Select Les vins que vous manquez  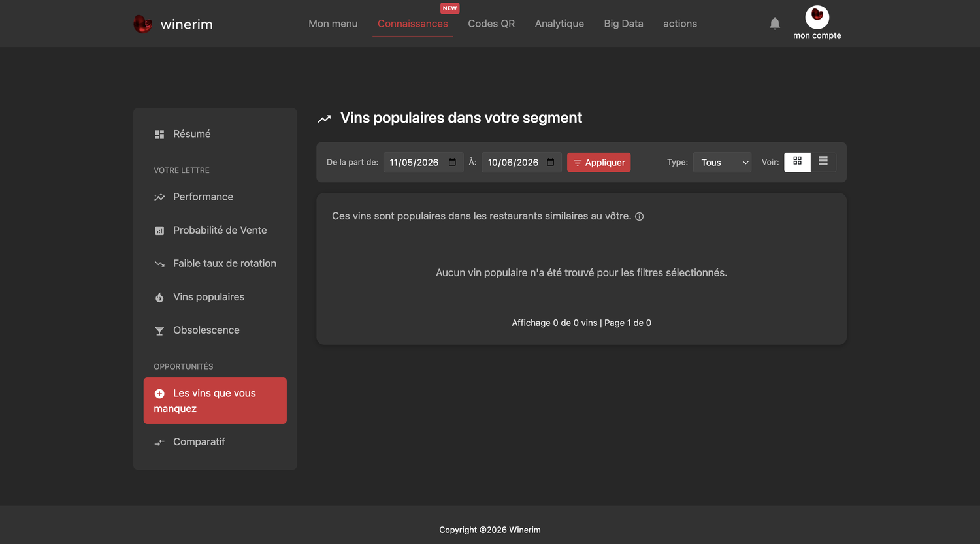215,400
